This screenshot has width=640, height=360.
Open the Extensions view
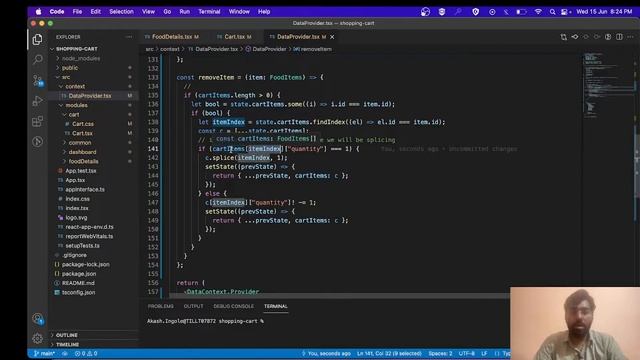(38, 121)
